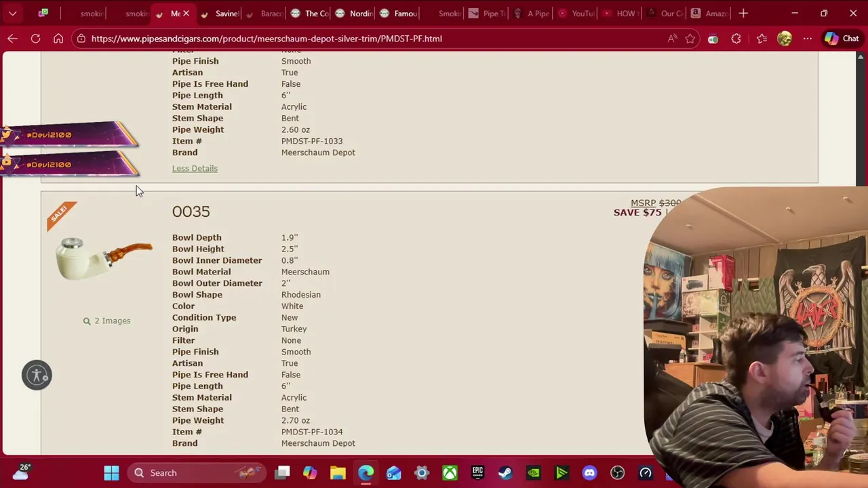Switch to the Pipe Tobacco tab

(488, 13)
